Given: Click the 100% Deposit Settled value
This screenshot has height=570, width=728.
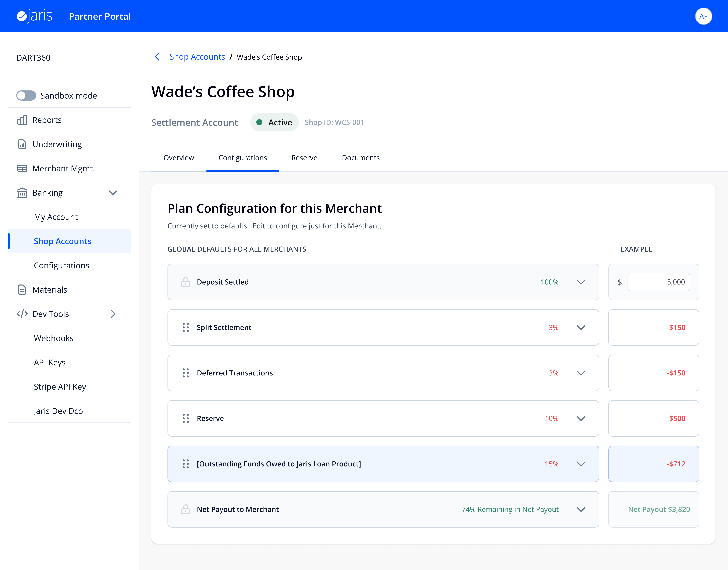Looking at the screenshot, I should 549,282.
